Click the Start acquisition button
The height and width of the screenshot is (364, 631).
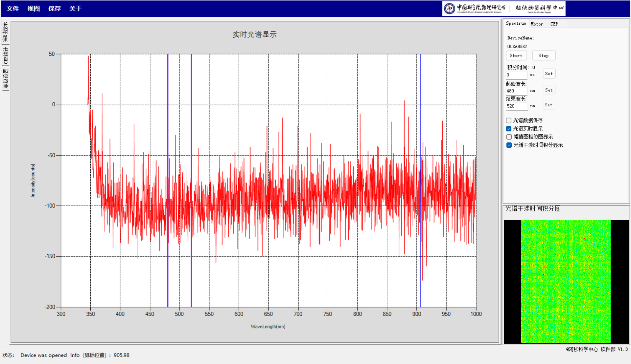(x=516, y=55)
